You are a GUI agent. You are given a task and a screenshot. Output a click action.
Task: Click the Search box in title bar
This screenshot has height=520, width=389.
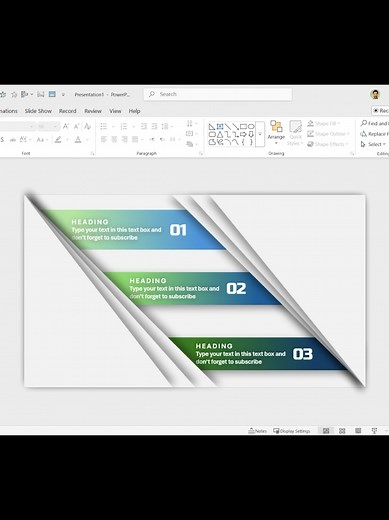pyautogui.click(x=218, y=94)
